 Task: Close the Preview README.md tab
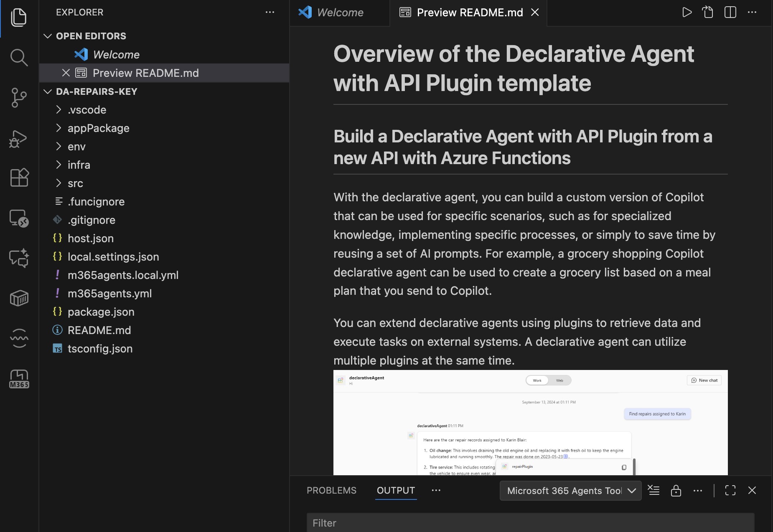point(535,13)
